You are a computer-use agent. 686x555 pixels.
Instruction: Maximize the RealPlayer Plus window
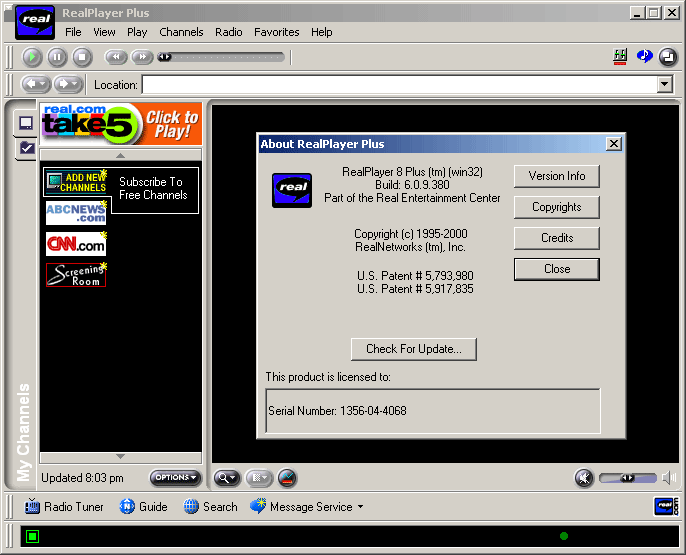pos(654,13)
